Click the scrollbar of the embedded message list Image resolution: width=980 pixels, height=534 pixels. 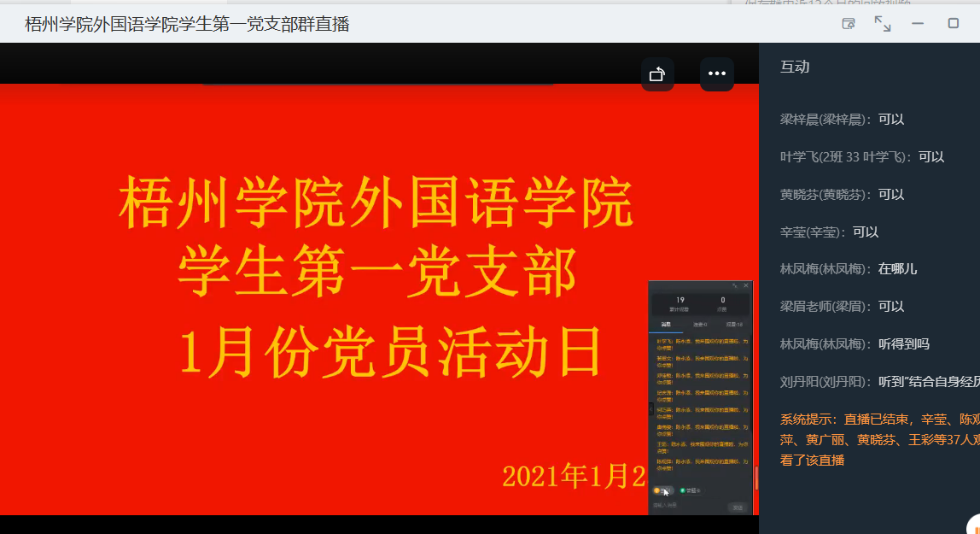coord(755,478)
